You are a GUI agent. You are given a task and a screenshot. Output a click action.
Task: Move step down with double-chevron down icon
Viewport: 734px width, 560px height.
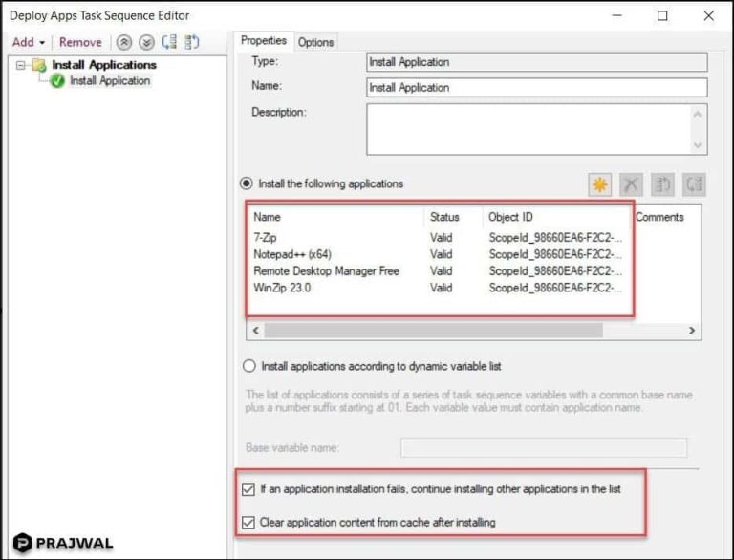146,43
